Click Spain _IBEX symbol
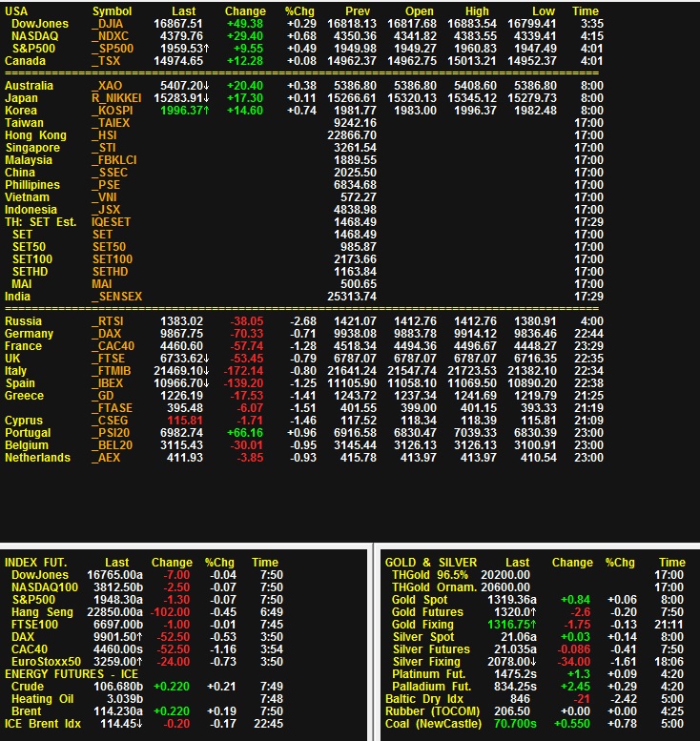The image size is (700, 741). 108,382
